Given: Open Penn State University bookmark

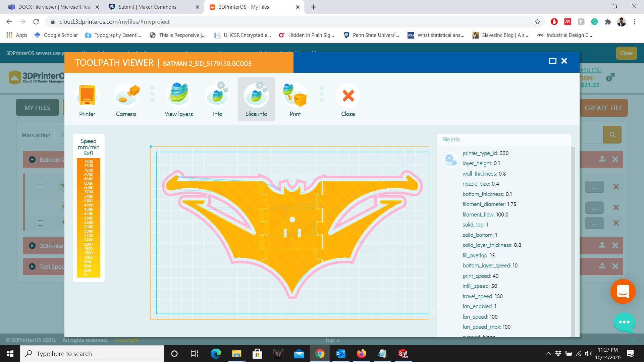Looking at the screenshot, I should tap(371, 35).
